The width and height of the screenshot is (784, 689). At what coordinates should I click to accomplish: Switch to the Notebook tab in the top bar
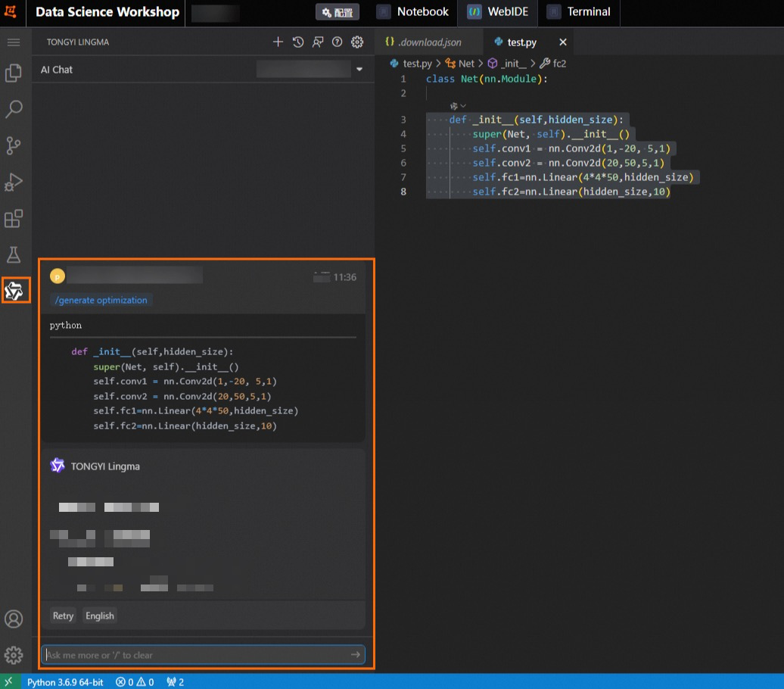tap(413, 12)
